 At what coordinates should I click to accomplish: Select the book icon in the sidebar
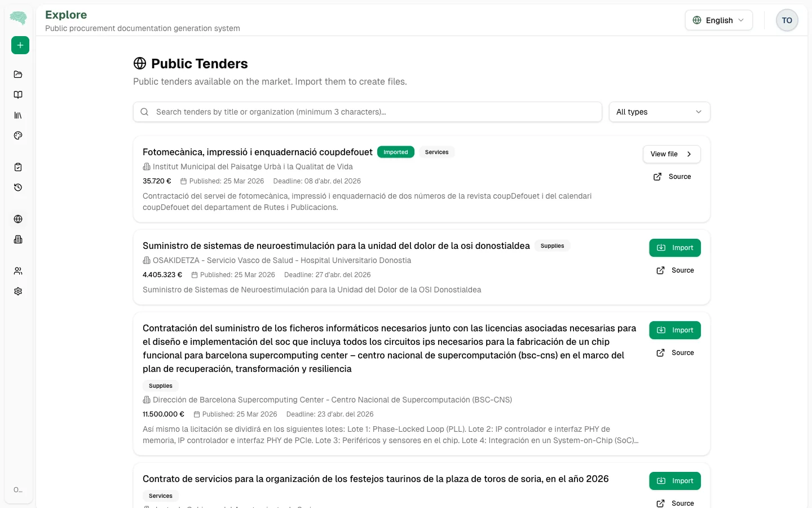point(18,94)
